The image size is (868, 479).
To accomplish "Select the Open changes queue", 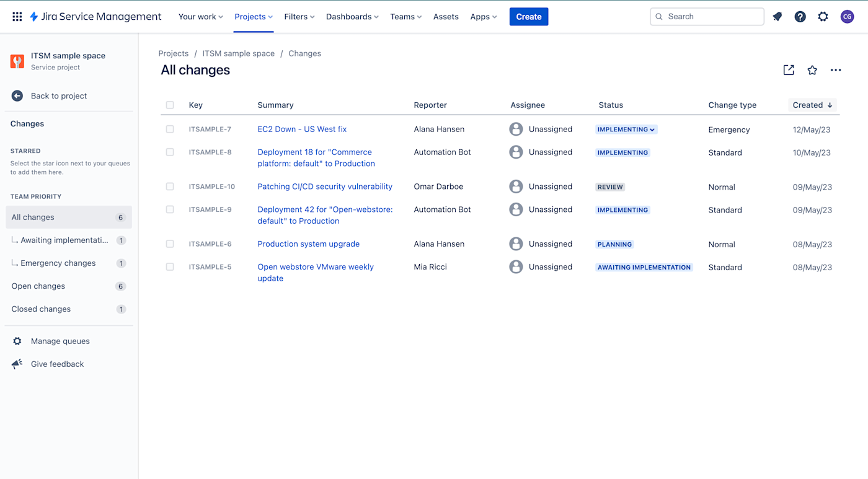I will tap(68, 286).
